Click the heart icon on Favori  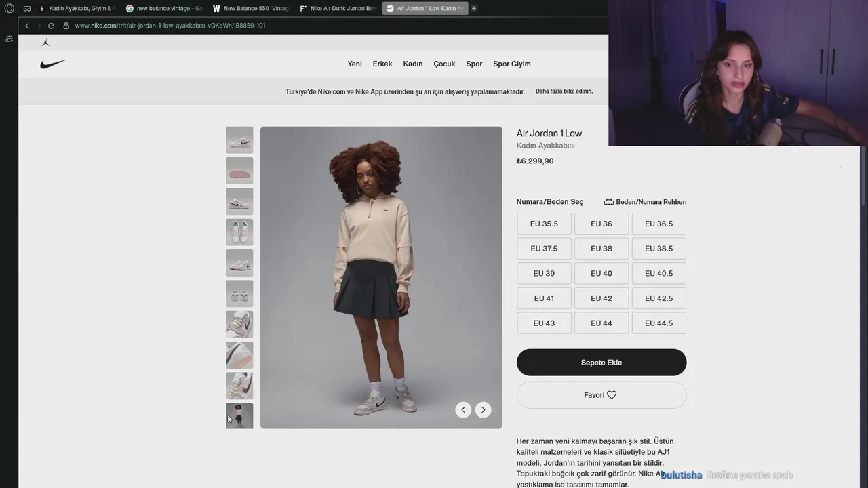[x=612, y=395]
